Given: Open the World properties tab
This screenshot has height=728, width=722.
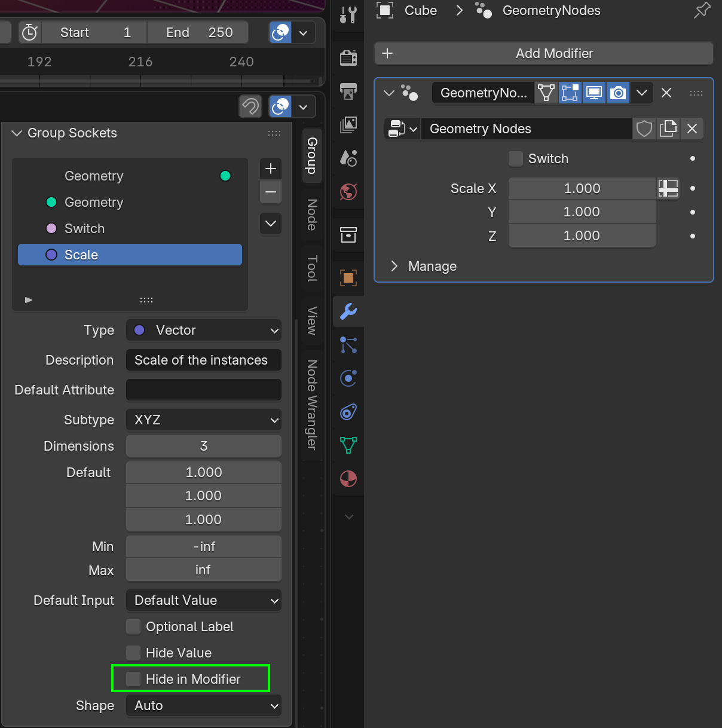Looking at the screenshot, I should click(348, 192).
